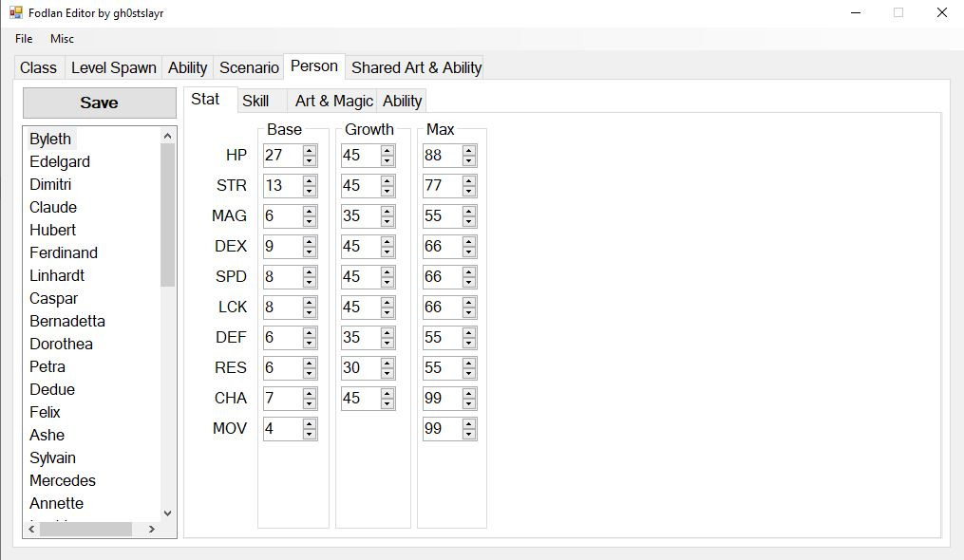Viewport: 964px width, 560px height.
Task: Select Bernadetta from the person list
Action: point(67,321)
